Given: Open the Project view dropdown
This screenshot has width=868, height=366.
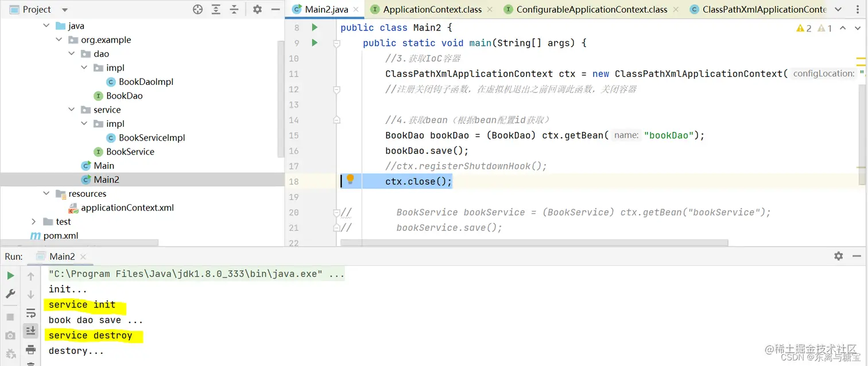Looking at the screenshot, I should click(64, 10).
